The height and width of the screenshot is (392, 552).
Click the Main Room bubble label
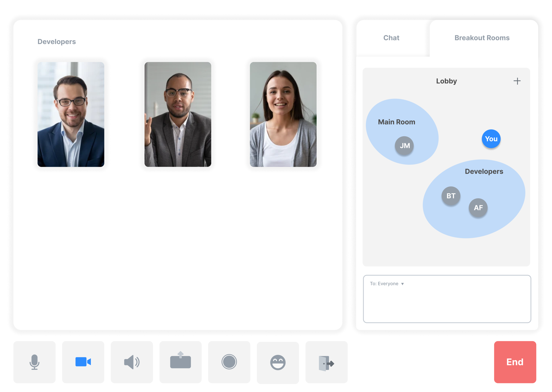click(396, 122)
